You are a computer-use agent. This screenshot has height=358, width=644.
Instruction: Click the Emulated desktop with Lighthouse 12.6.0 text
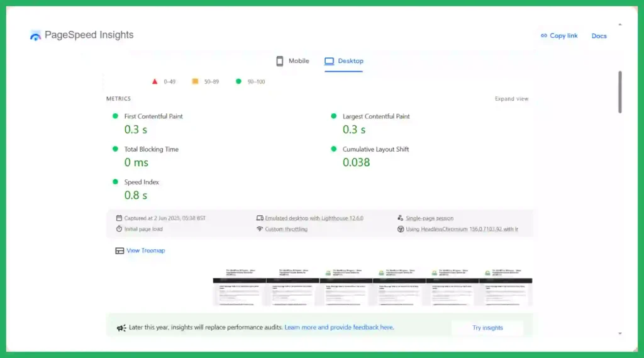click(x=314, y=218)
